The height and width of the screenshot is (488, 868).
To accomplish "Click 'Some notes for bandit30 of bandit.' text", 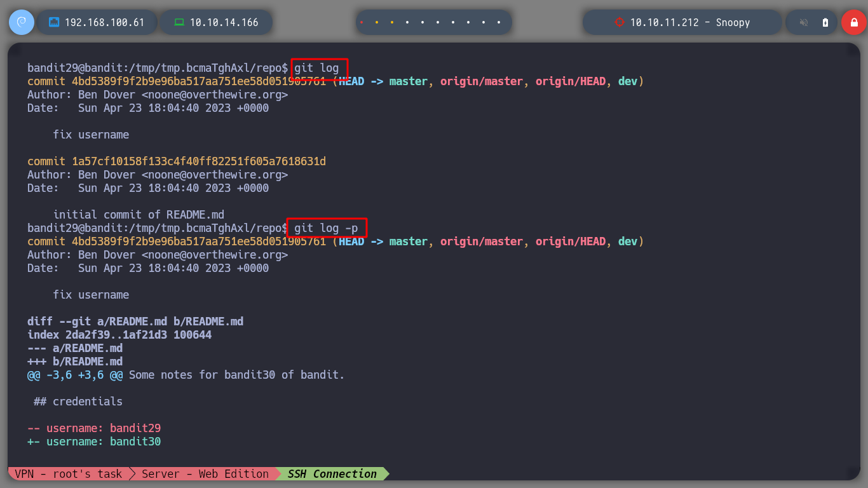I will pyautogui.click(x=237, y=375).
